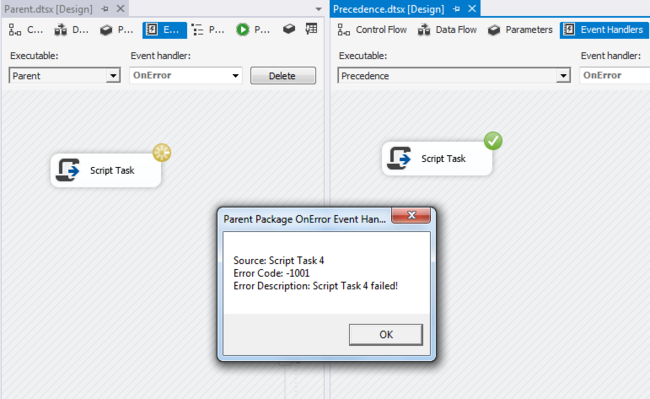Open Progress tab in Parent designer
Screen dimensions: 650x399
click(253, 30)
